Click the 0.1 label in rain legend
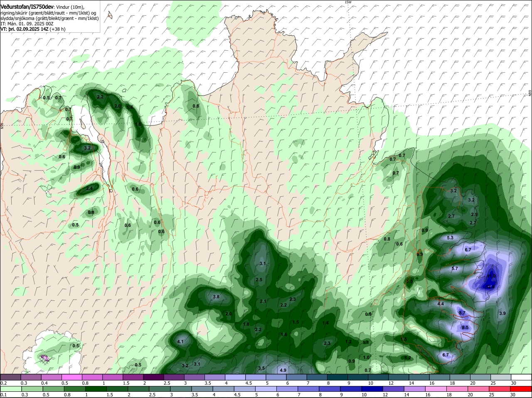The height and width of the screenshot is (398, 532). click(3, 395)
